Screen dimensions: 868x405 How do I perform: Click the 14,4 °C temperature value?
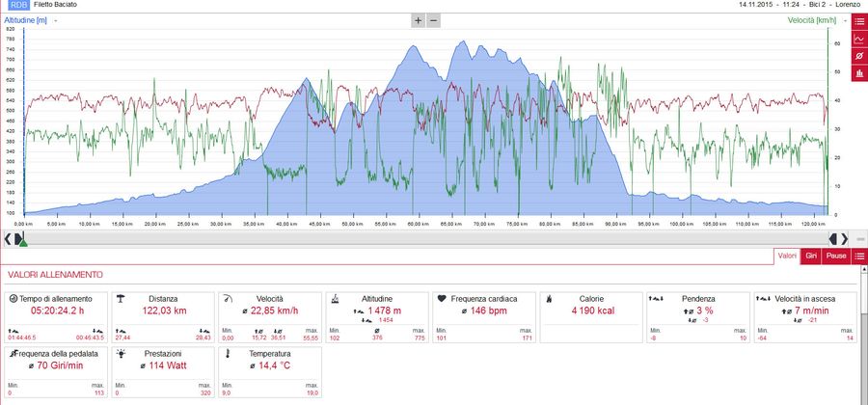point(275,365)
